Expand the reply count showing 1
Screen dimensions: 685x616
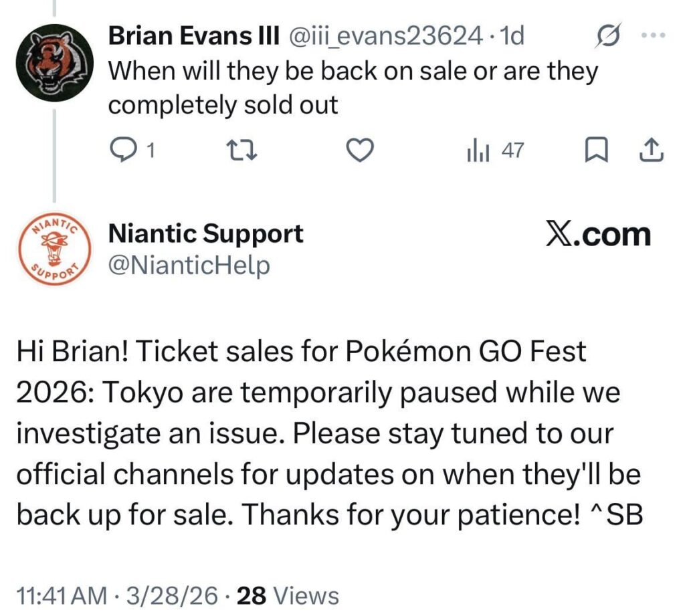[147, 150]
